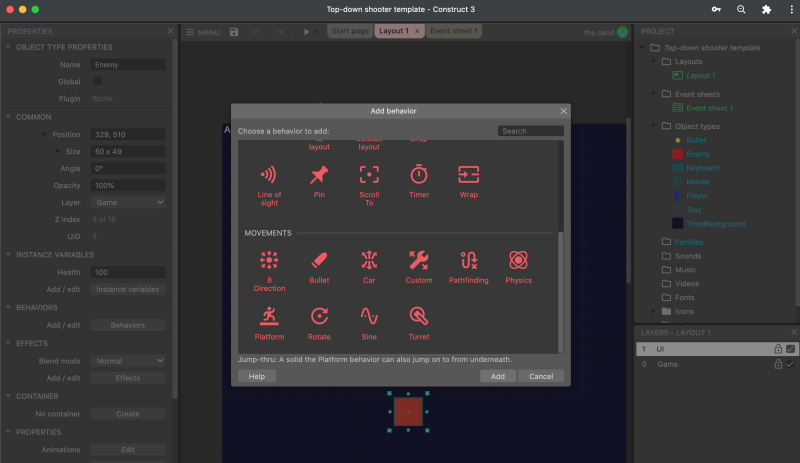
Task: Toggle UI layer visibility checkbox
Action: point(790,349)
